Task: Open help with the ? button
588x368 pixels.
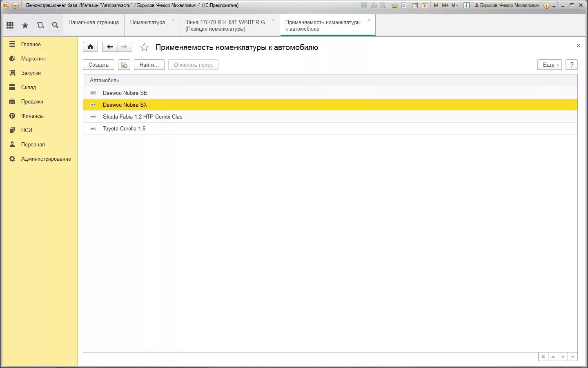Action: click(572, 65)
